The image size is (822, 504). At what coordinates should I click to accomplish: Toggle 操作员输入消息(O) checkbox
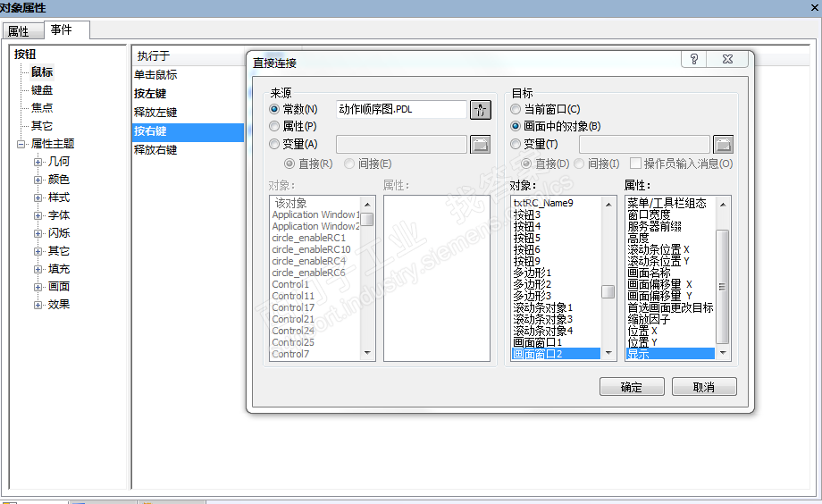[x=635, y=164]
